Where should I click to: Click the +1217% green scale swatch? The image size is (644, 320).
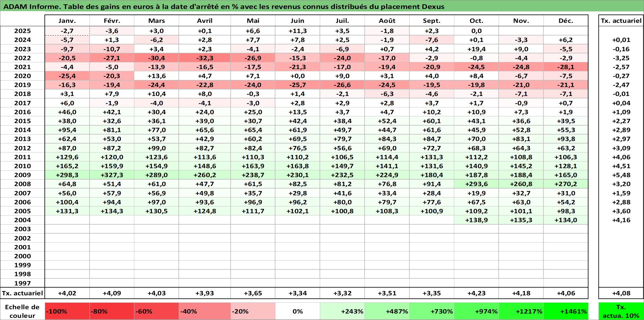point(521,311)
